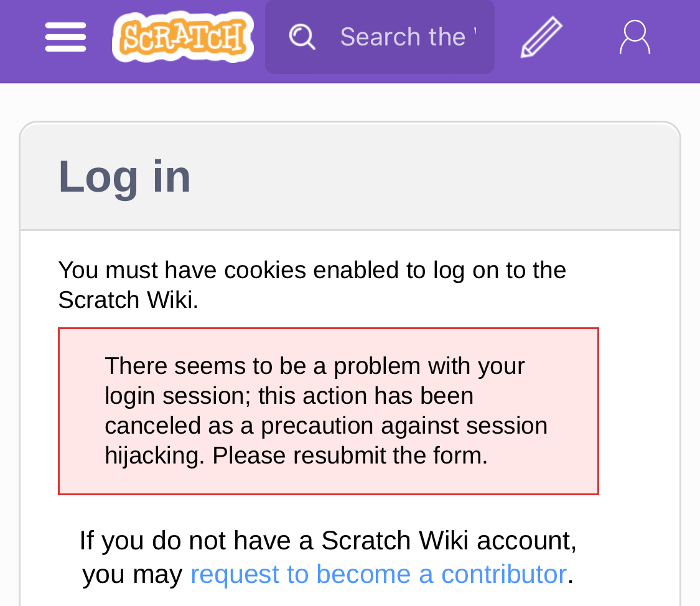Click inside the red error message panel

tap(328, 411)
